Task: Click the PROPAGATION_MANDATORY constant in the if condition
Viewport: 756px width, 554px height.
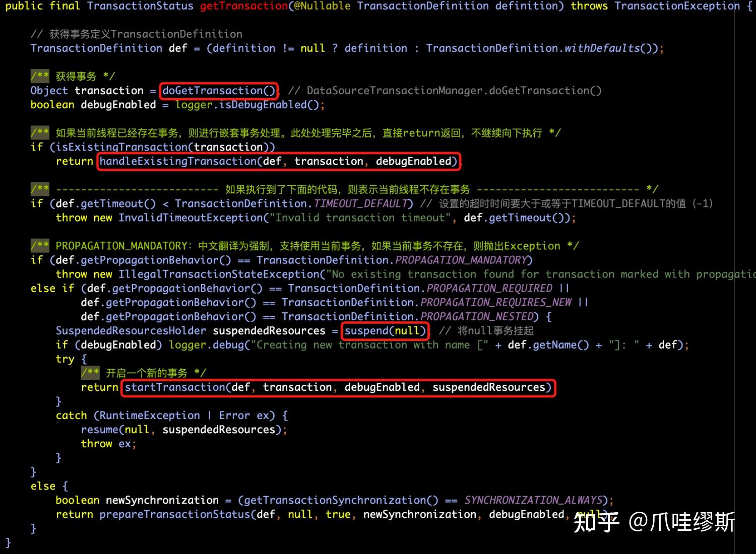Action: pos(461,260)
